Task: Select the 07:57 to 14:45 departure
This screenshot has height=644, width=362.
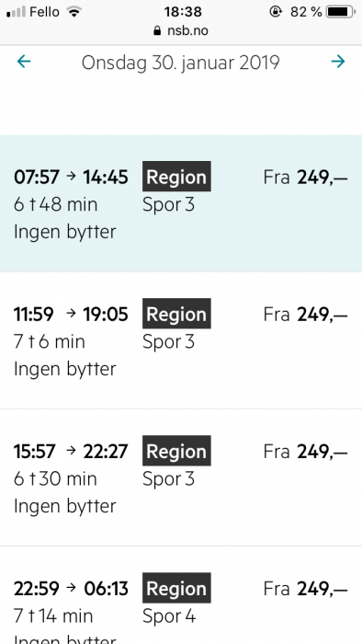Action: [181, 203]
